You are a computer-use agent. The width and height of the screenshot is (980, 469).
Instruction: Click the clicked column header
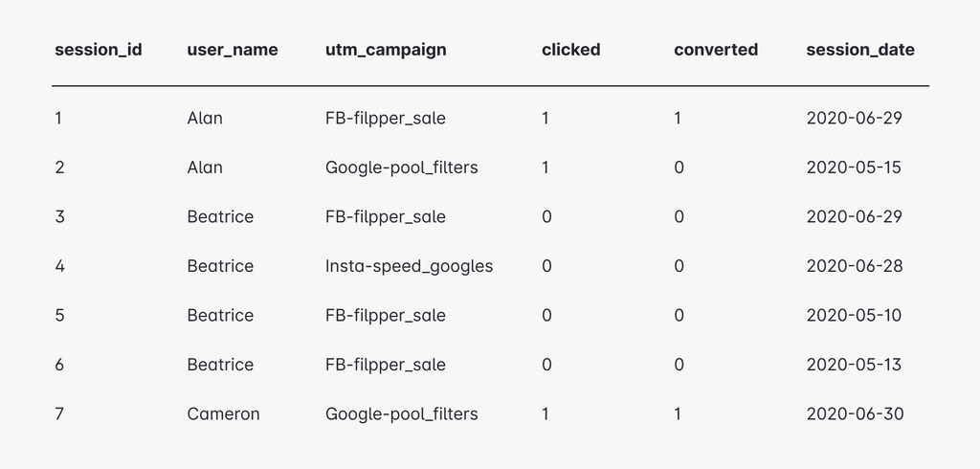click(570, 50)
